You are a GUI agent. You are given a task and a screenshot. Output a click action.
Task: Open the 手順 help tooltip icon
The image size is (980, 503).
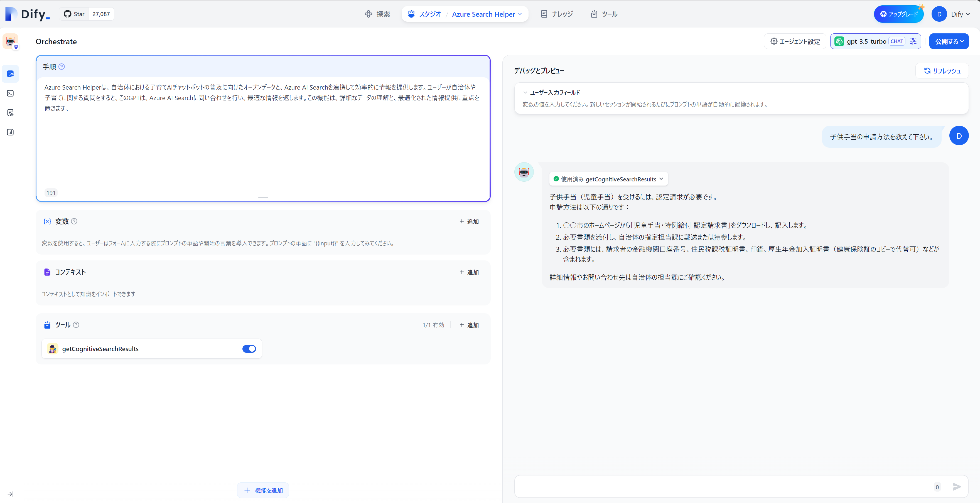[62, 66]
